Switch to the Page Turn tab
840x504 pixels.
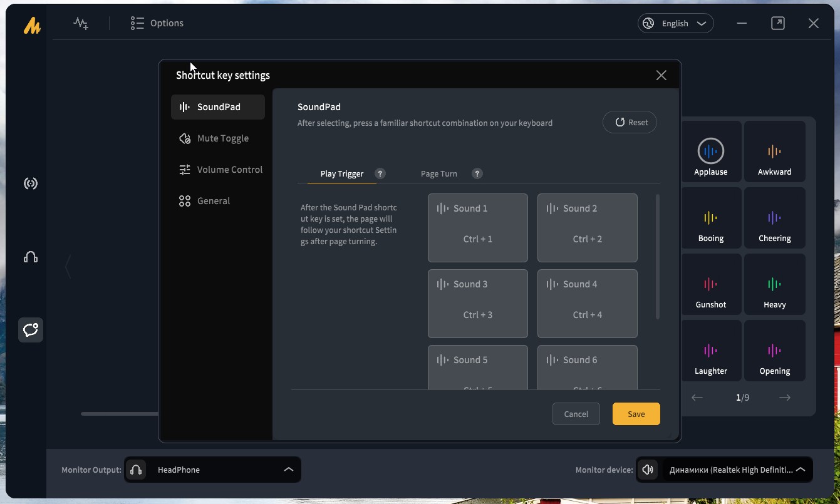439,174
